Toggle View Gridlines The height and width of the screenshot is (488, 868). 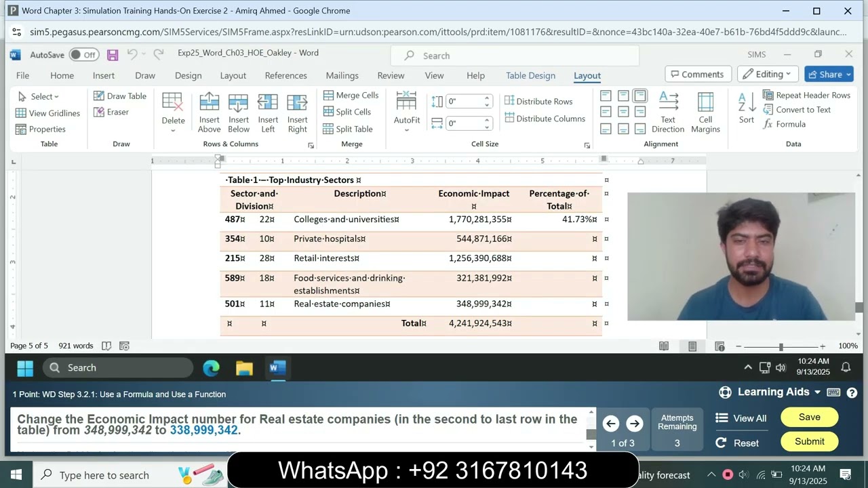[47, 113]
